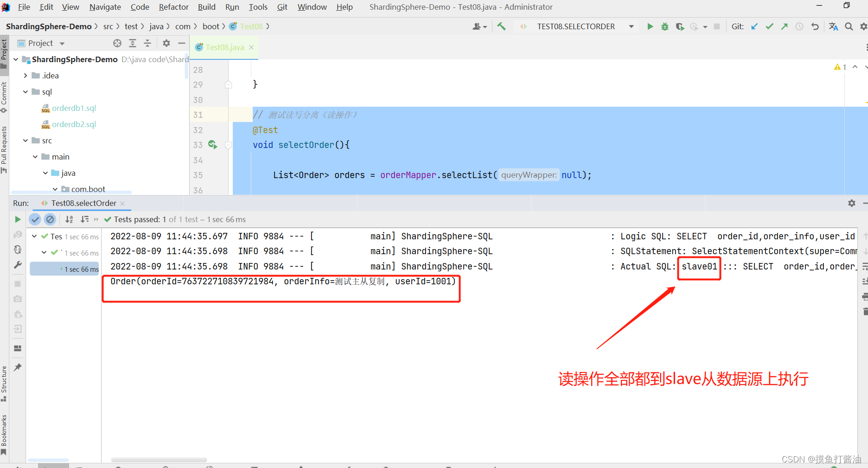Expand the .idea folder
868x468 pixels.
pyautogui.click(x=26, y=76)
